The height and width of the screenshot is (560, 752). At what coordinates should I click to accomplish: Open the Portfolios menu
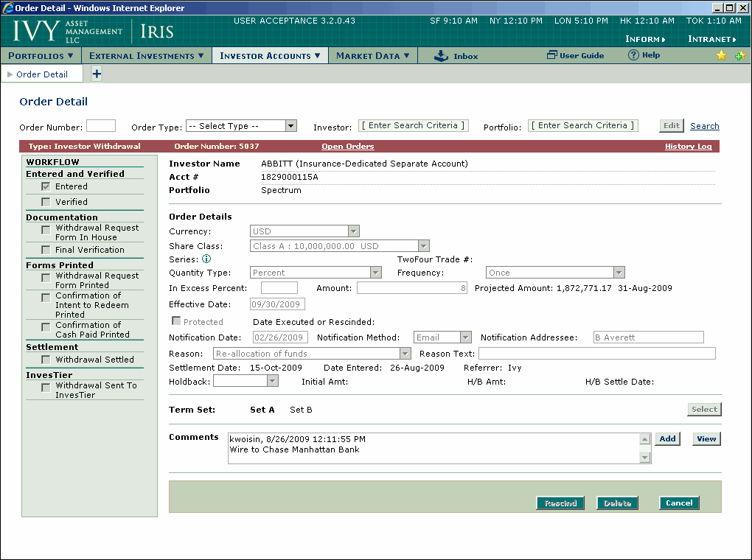tap(41, 55)
